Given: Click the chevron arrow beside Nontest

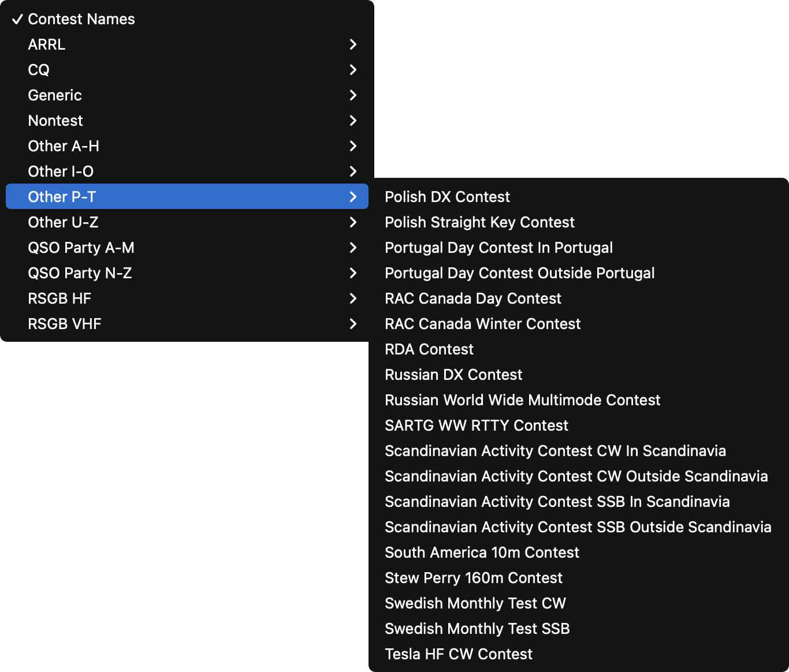Looking at the screenshot, I should click(x=353, y=121).
